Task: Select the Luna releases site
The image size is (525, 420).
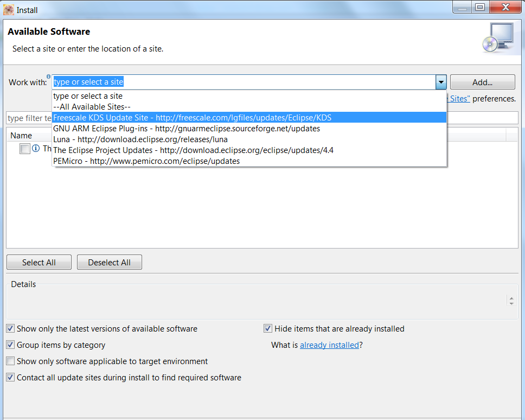Action: click(249, 139)
